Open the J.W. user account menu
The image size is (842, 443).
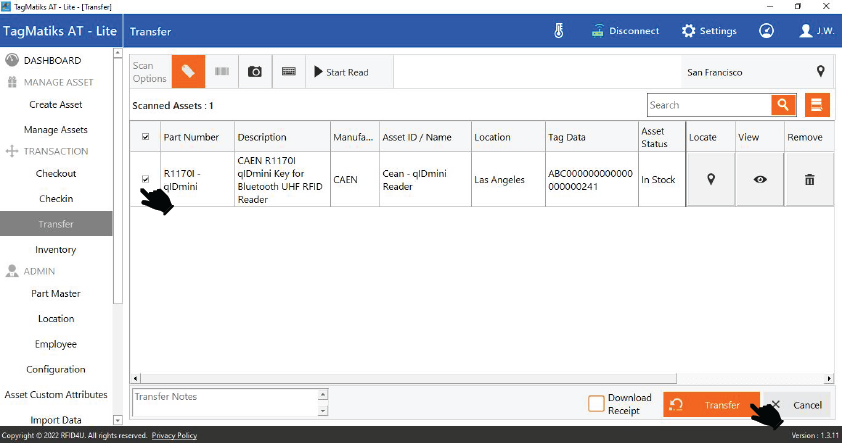click(x=817, y=31)
